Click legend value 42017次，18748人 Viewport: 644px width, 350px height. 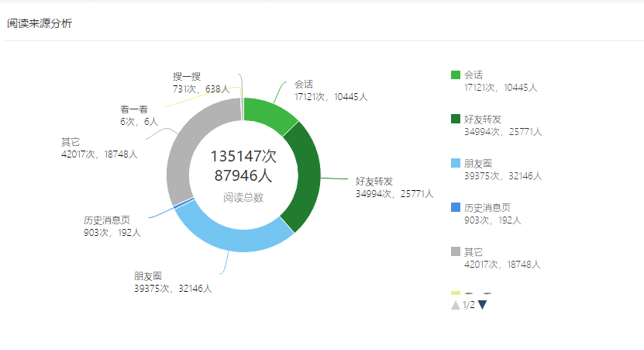[502, 265]
